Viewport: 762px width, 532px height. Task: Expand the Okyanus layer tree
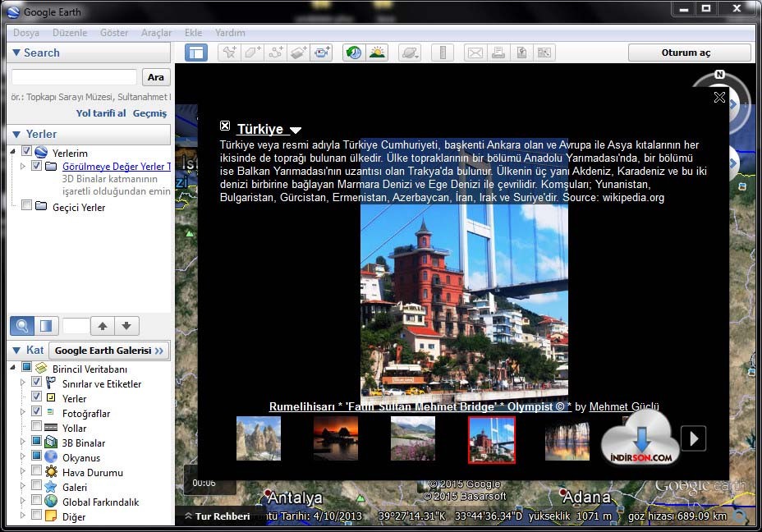click(x=23, y=456)
